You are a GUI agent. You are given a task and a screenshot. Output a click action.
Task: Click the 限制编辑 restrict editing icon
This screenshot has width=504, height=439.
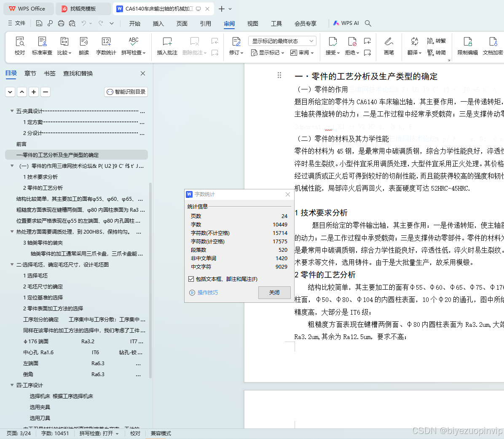point(467,46)
